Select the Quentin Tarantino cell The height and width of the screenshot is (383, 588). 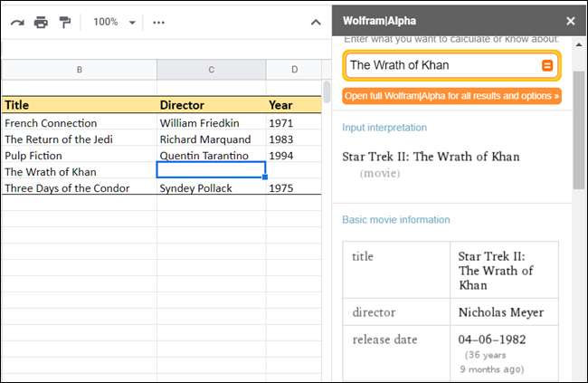[212, 156]
